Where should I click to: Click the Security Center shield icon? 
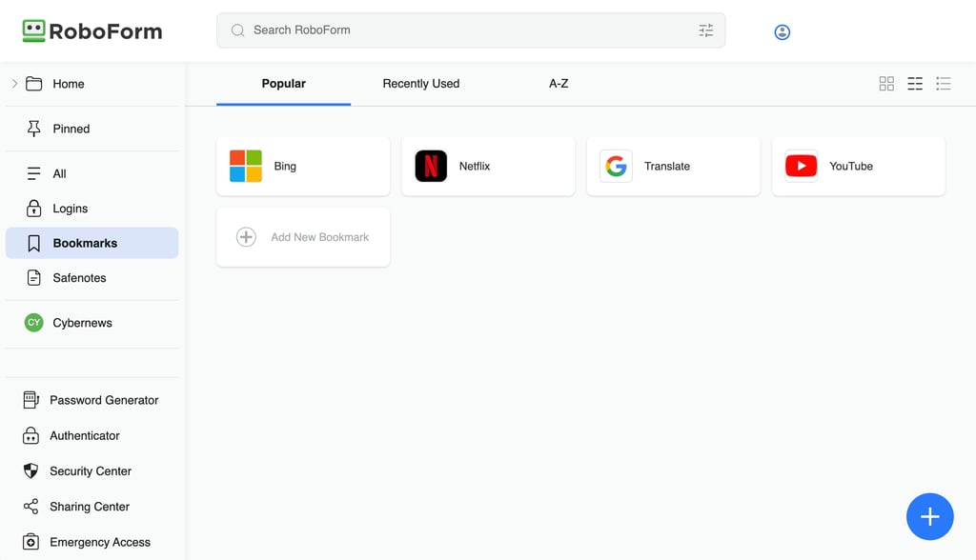[31, 471]
